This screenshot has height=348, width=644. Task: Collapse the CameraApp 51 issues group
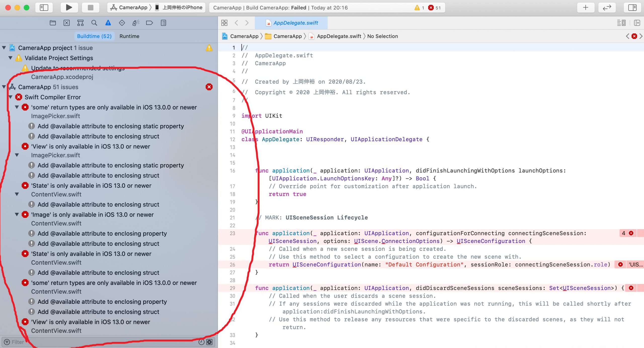4,87
